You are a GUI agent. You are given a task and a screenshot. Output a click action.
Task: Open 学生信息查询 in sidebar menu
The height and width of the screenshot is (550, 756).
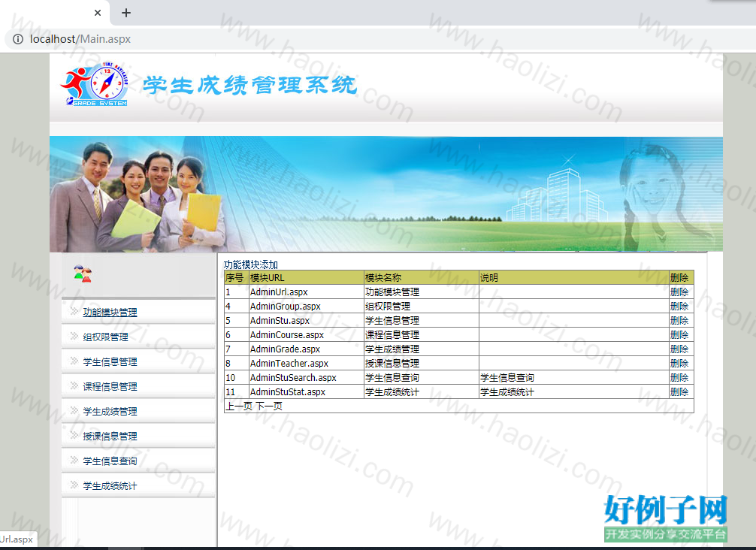point(110,461)
